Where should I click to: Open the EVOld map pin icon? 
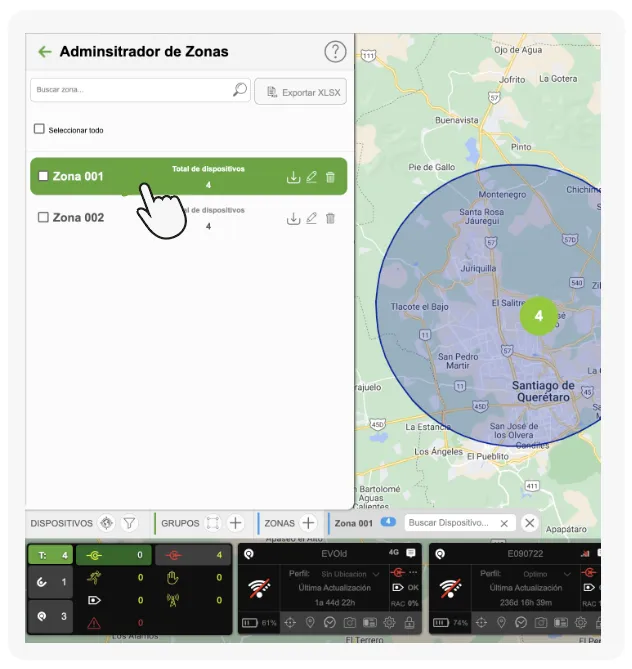pyautogui.click(x=310, y=622)
